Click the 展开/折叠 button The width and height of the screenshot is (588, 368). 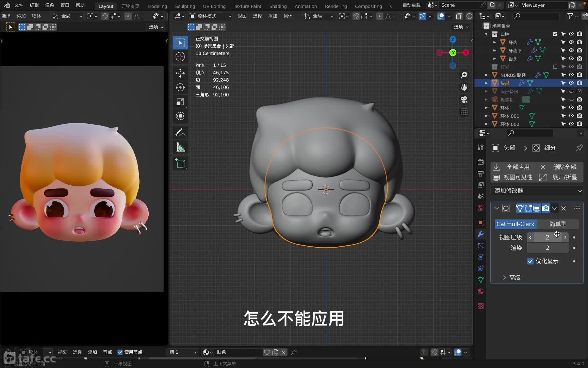click(560, 177)
